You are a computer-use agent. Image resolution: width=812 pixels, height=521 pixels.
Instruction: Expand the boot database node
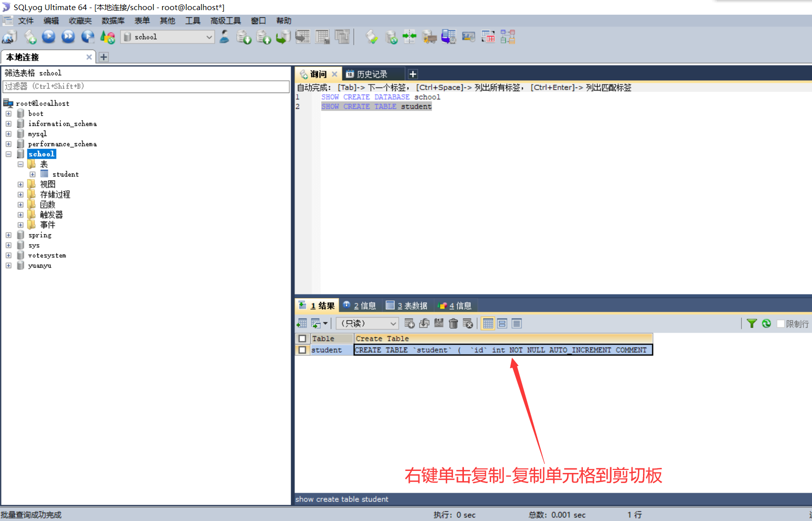(x=9, y=114)
